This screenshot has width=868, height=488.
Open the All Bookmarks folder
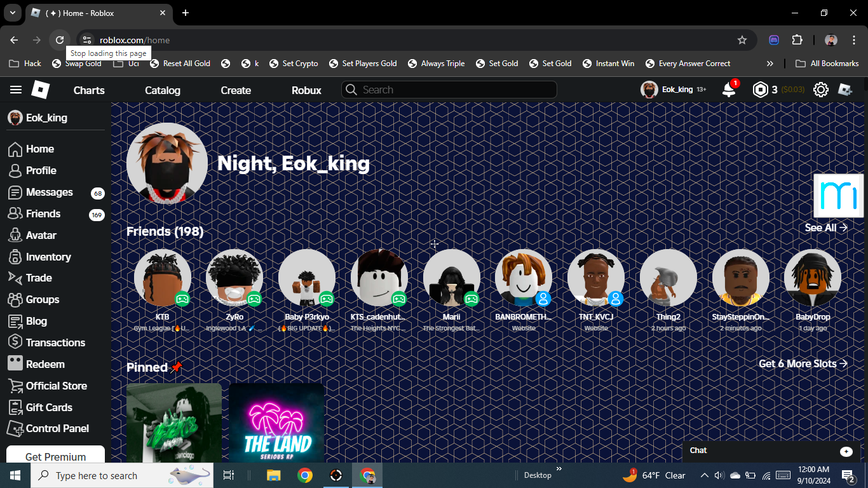827,64
